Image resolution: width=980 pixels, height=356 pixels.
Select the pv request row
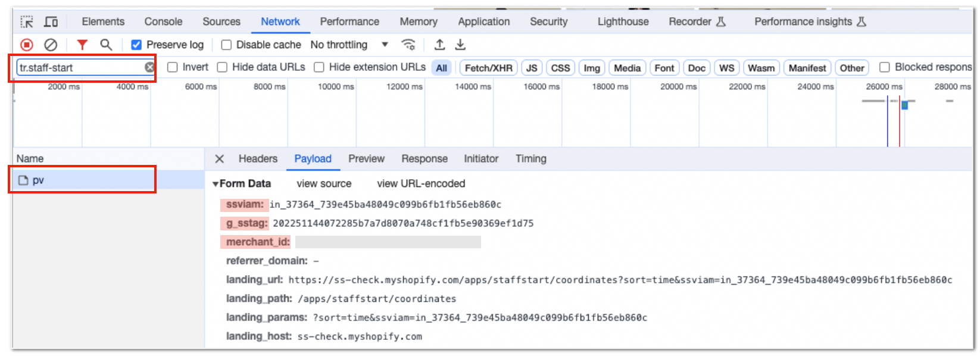point(82,180)
